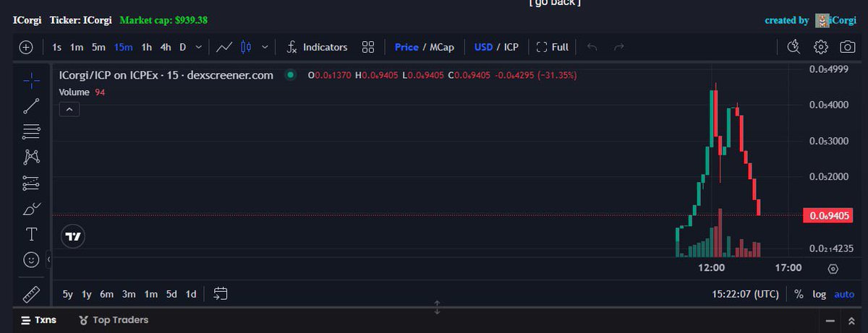
Task: Open go to date calendar icon
Action: 221,294
